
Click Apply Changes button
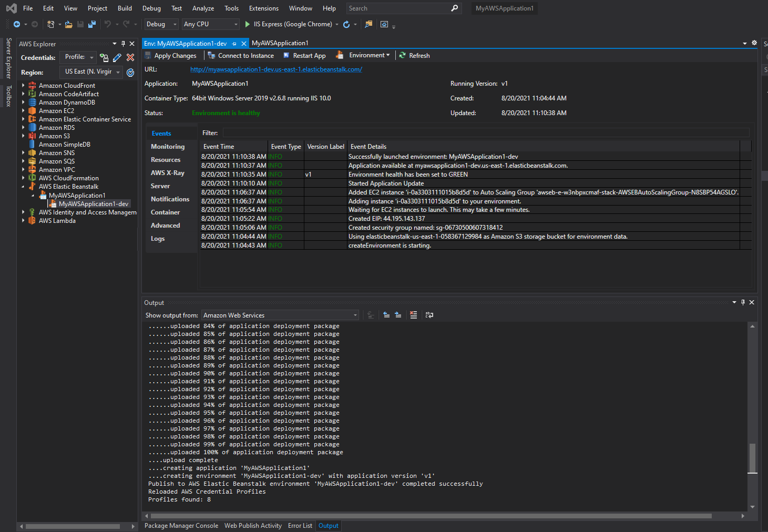170,55
